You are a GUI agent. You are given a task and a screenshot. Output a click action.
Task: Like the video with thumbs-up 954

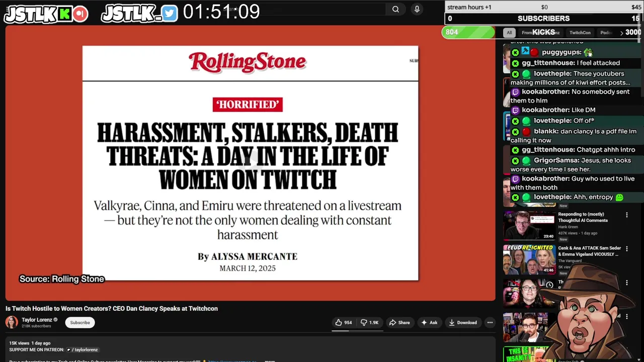pos(344,322)
